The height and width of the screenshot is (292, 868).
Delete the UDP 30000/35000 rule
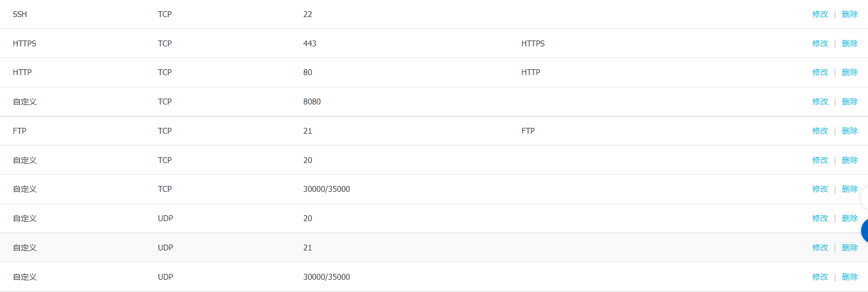click(850, 277)
